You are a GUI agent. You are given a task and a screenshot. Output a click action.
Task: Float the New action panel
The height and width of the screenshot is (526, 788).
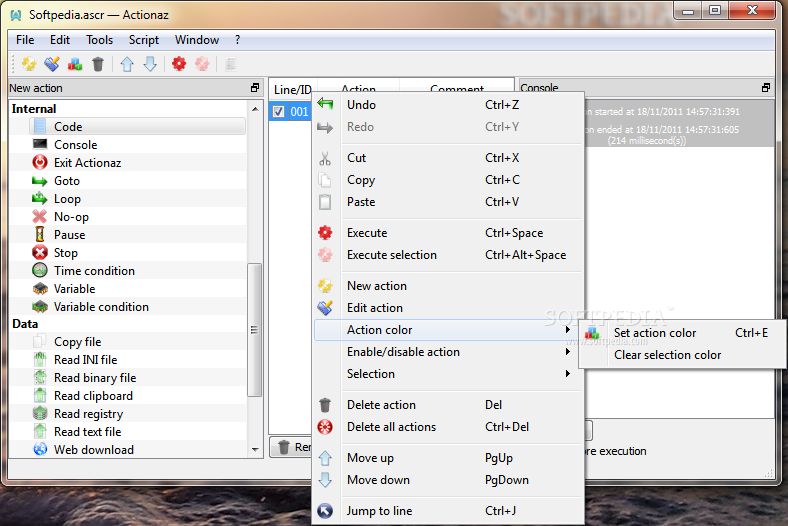coord(255,88)
